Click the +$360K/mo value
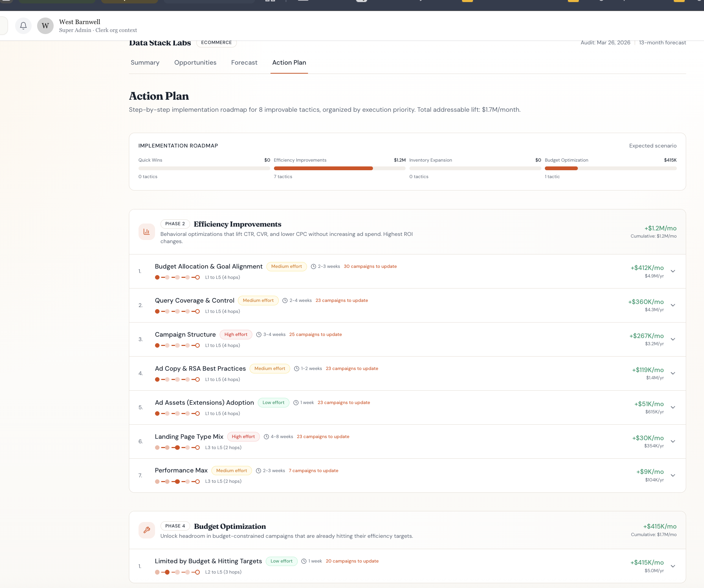Screen dimensions: 704x588 click(646, 302)
